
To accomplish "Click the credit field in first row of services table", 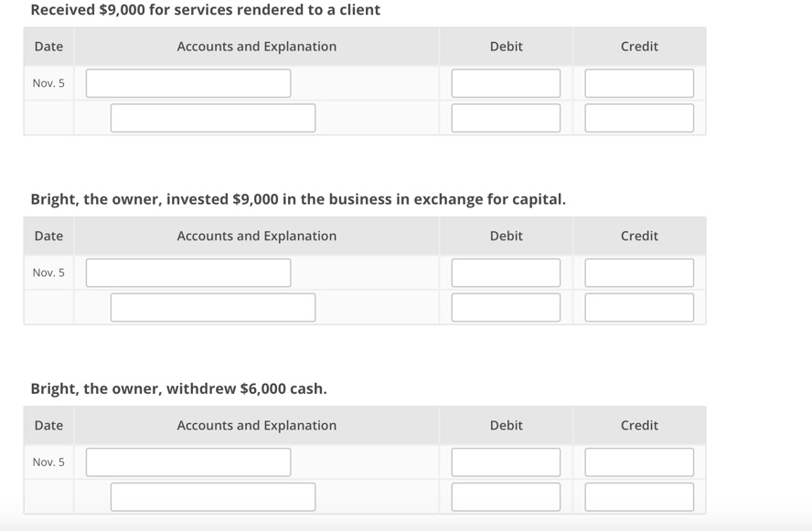I will 639,82.
